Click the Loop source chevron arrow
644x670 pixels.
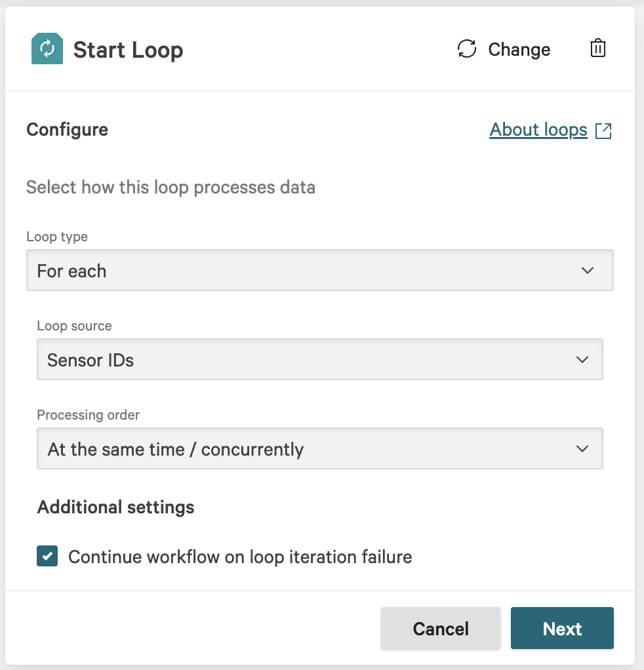(x=582, y=359)
